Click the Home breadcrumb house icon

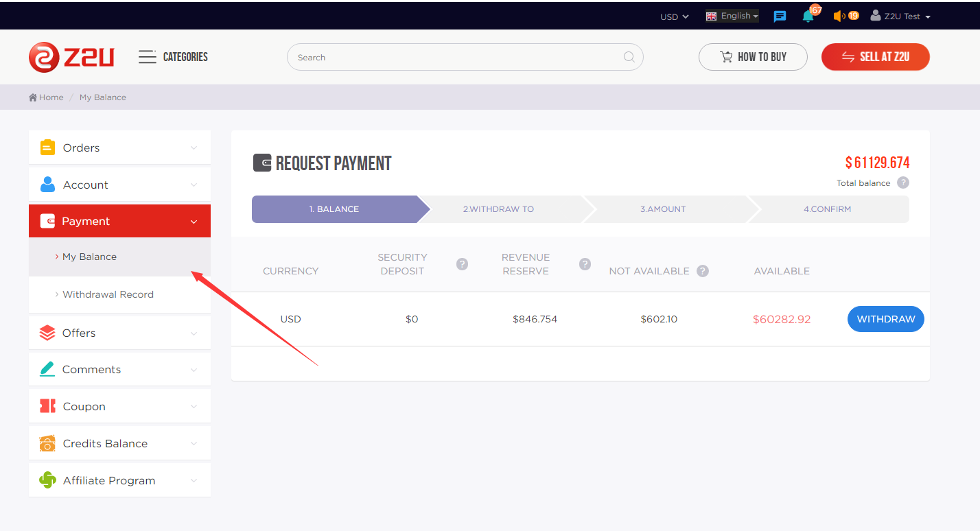(x=32, y=97)
